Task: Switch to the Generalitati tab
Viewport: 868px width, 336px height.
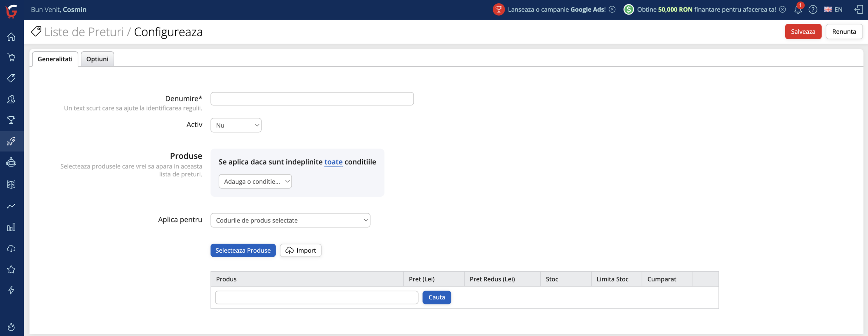Action: [x=55, y=59]
